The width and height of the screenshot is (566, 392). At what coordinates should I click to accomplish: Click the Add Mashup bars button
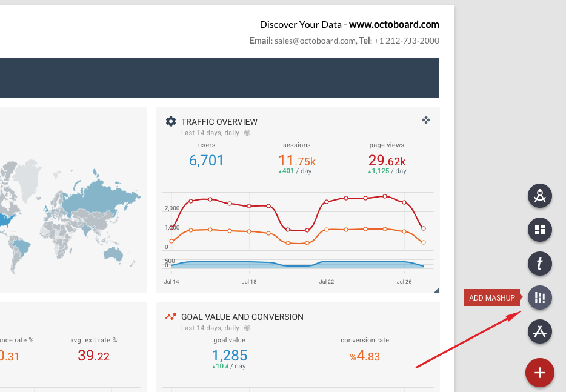pos(540,297)
